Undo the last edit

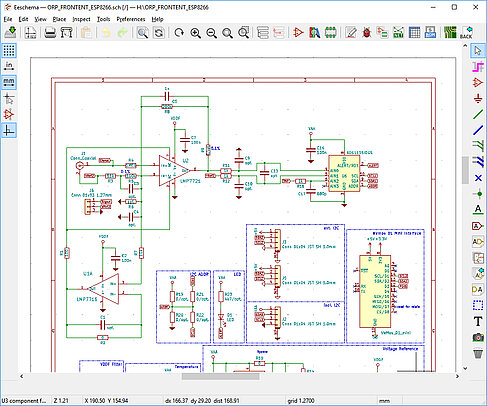[106, 33]
